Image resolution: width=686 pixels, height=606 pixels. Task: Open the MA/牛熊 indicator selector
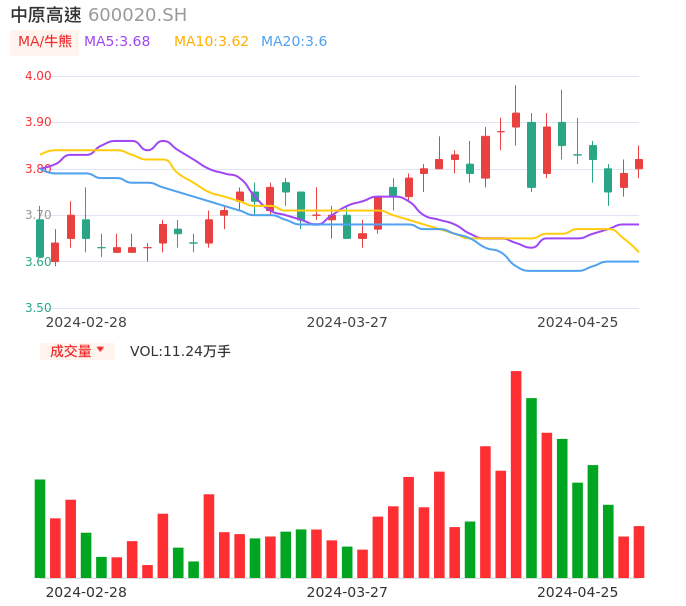click(x=45, y=42)
